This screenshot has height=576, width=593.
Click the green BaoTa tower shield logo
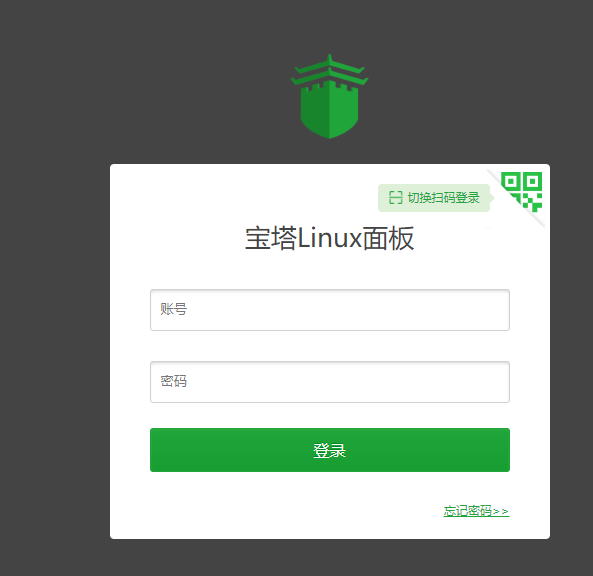click(x=329, y=96)
